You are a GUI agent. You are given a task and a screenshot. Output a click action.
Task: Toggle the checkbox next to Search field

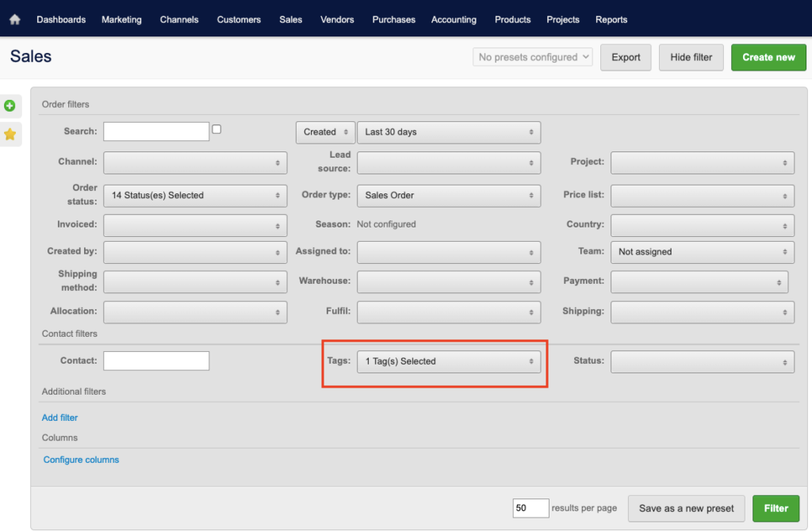pos(216,129)
